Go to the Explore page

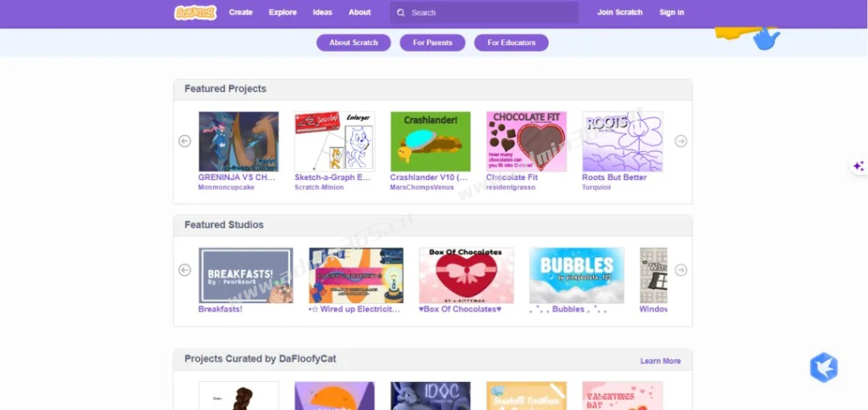[x=283, y=12]
